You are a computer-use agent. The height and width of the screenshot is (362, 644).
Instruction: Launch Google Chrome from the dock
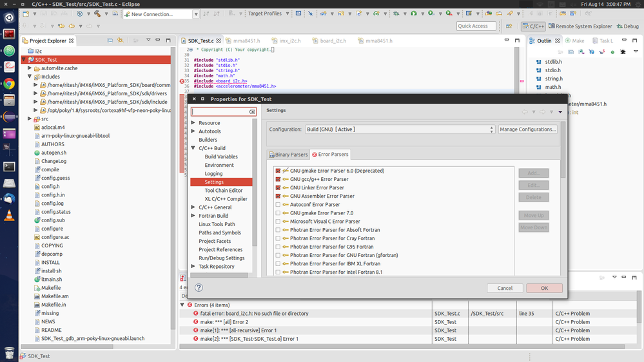click(x=9, y=84)
